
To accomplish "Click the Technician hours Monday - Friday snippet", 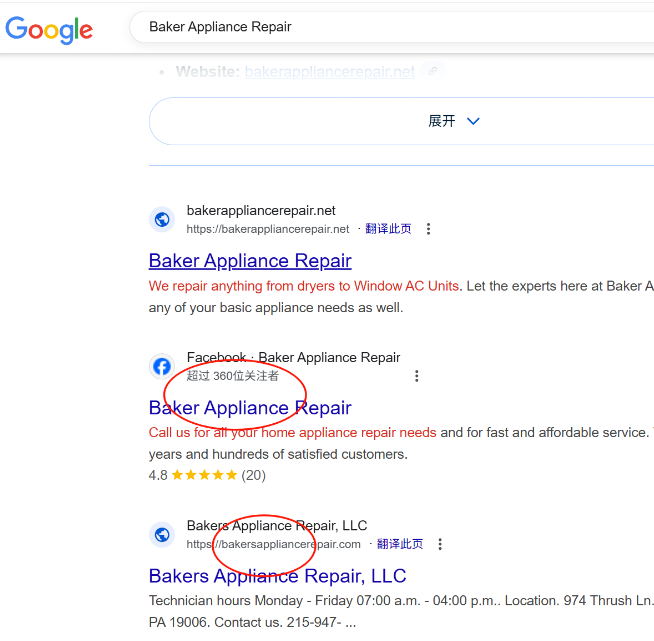I will 401,611.
